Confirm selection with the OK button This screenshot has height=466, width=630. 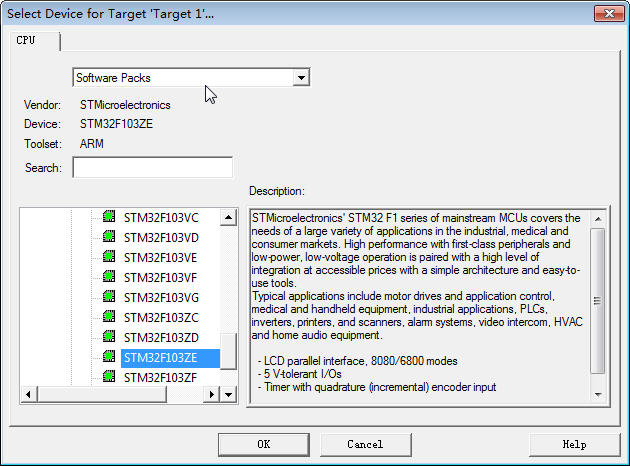(x=264, y=444)
